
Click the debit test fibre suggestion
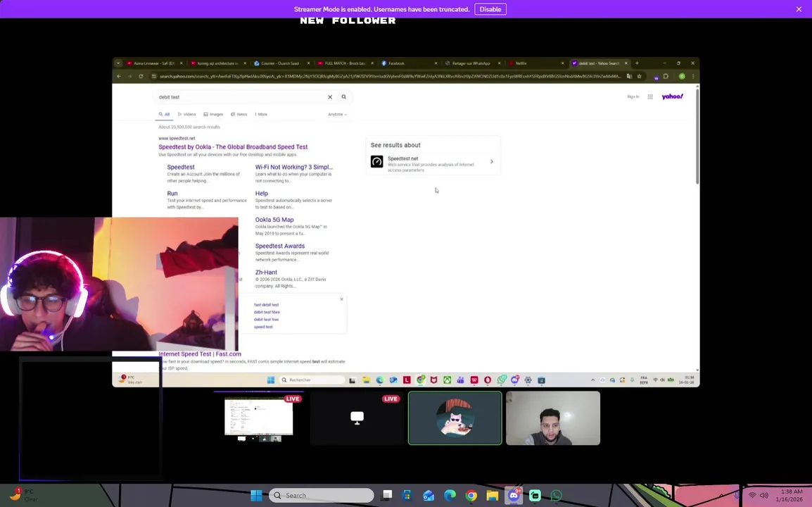[x=267, y=312]
